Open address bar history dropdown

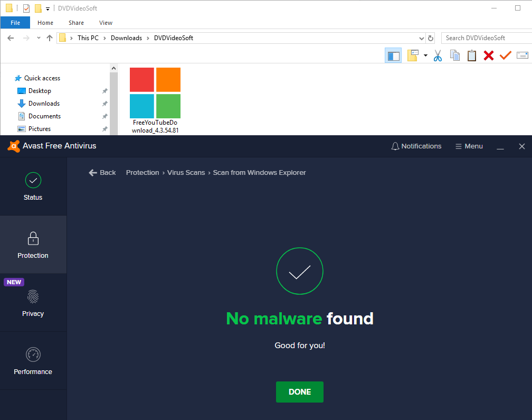point(421,39)
